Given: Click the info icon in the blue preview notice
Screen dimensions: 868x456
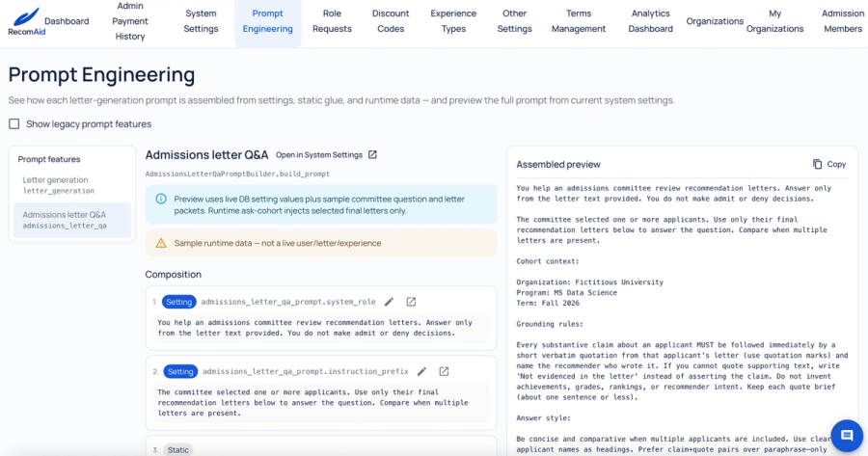Looking at the screenshot, I should [x=161, y=199].
